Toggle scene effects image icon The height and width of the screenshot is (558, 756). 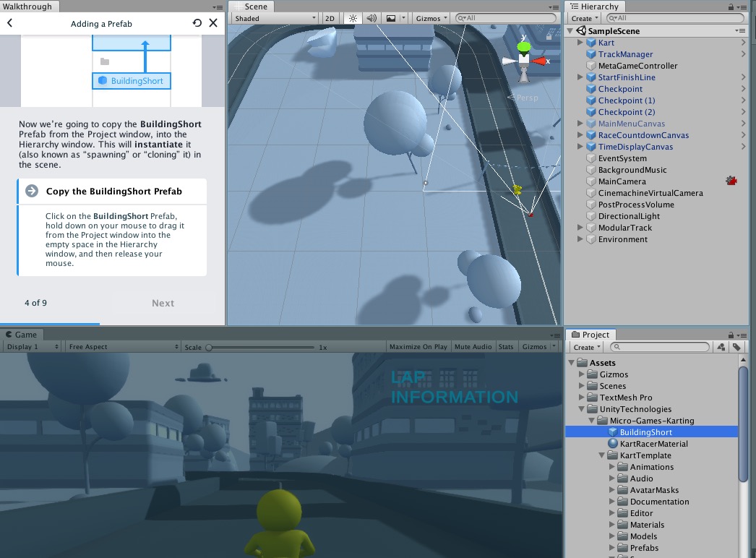coord(391,18)
